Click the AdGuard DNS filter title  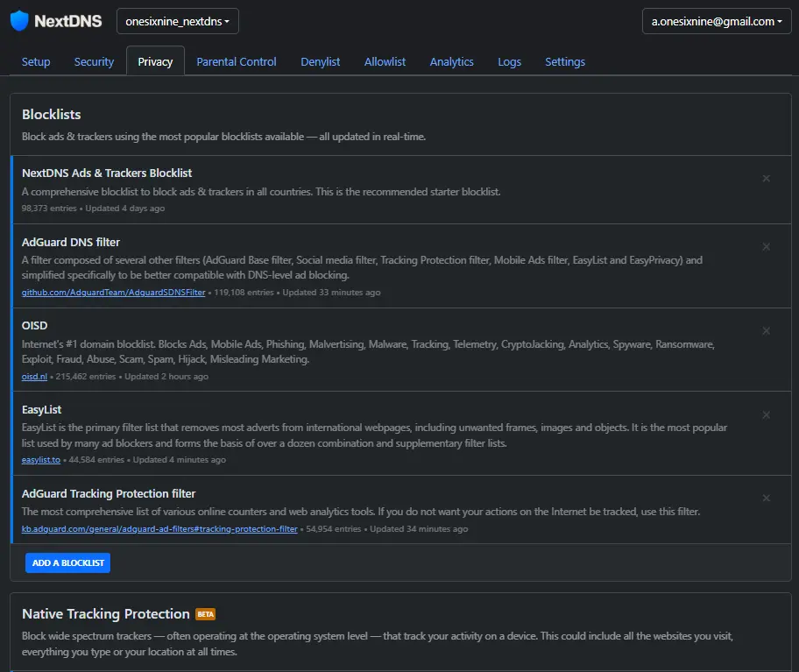[70, 242]
